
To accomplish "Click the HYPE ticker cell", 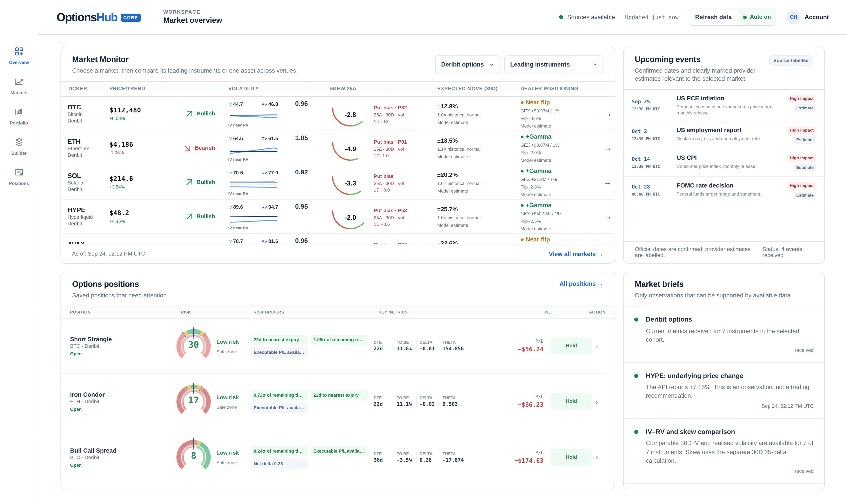I will tap(80, 216).
